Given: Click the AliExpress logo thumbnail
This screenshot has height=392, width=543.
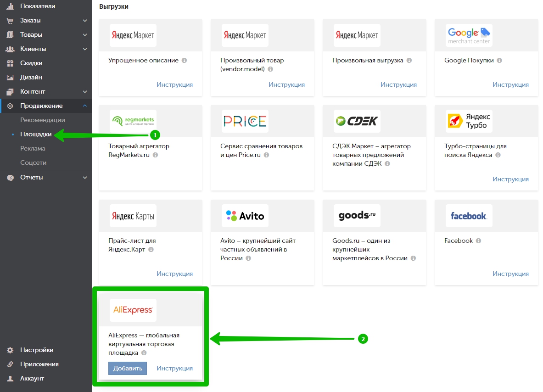Looking at the screenshot, I should tap(133, 310).
